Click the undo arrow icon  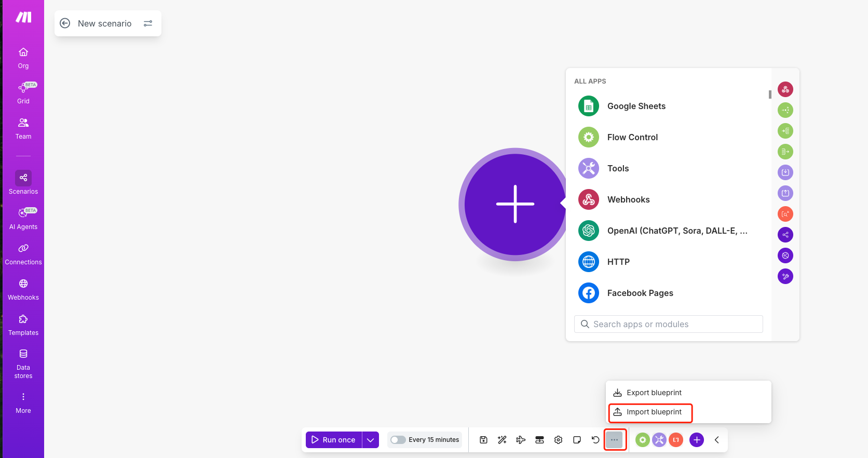pyautogui.click(x=595, y=440)
